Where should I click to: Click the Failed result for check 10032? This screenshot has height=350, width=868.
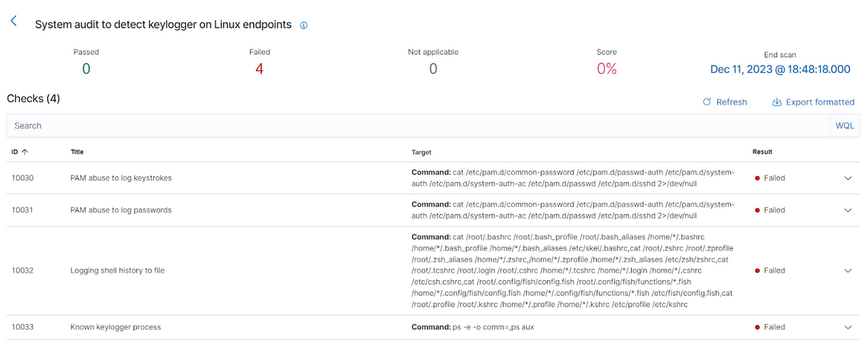coord(769,271)
